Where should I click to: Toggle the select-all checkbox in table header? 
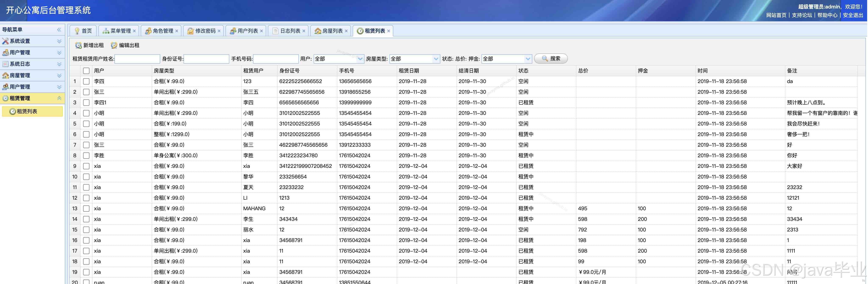coord(86,71)
